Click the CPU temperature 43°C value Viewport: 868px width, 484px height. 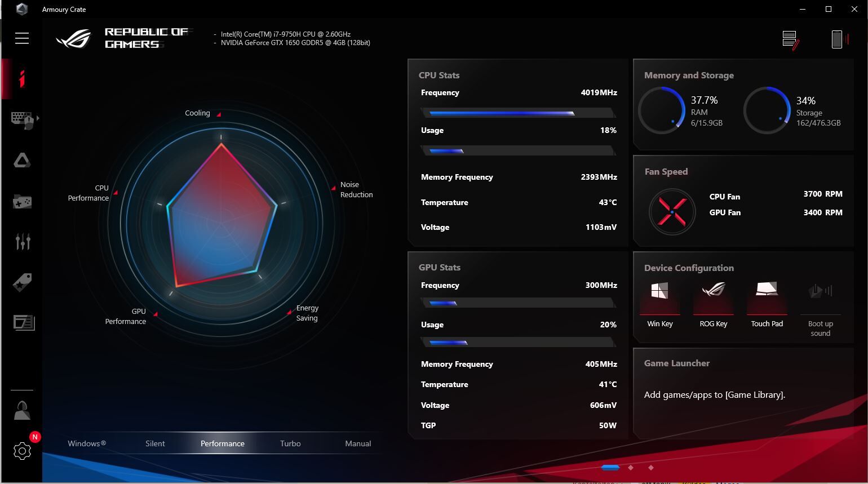608,202
